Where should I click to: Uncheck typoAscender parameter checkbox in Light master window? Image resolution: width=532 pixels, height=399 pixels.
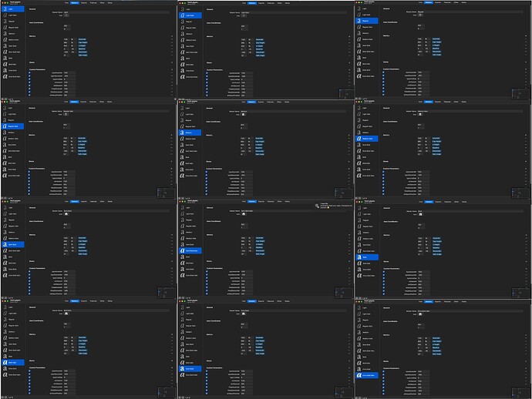[30, 73]
